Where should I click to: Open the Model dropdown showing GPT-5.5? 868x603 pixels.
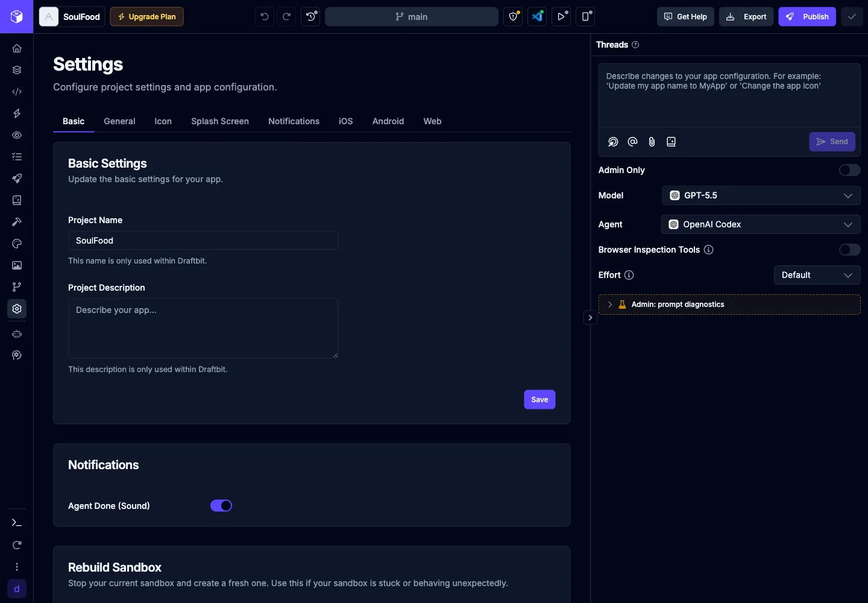coord(761,195)
